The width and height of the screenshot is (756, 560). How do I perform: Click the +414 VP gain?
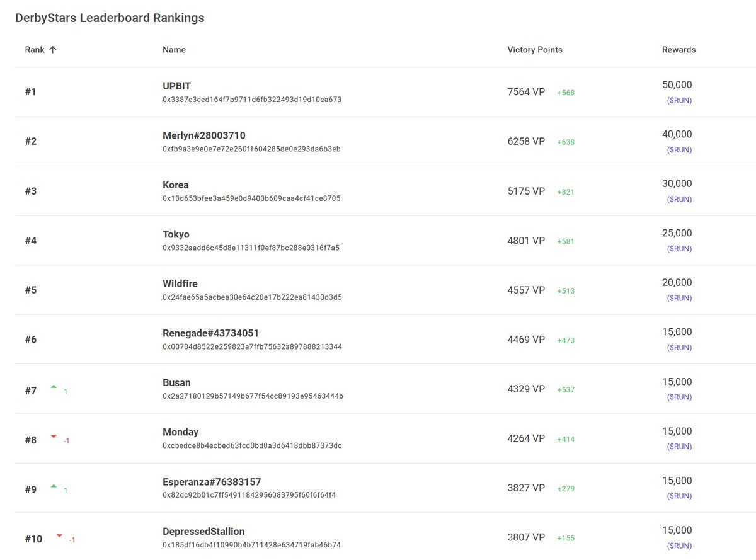566,439
